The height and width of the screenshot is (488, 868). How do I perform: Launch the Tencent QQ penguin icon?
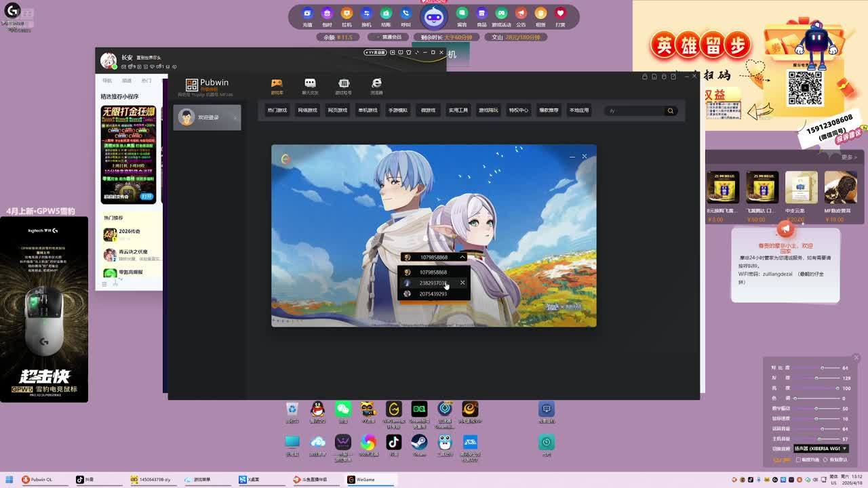(x=317, y=409)
